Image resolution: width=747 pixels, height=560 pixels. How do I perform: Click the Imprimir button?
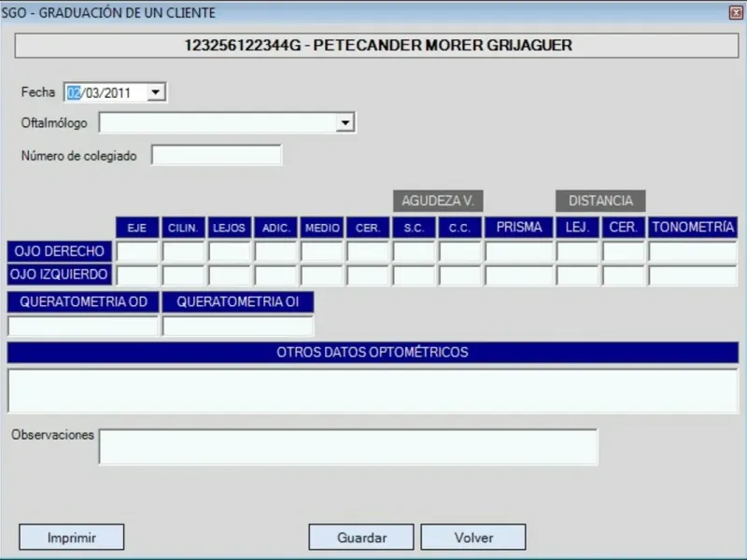tap(72, 538)
